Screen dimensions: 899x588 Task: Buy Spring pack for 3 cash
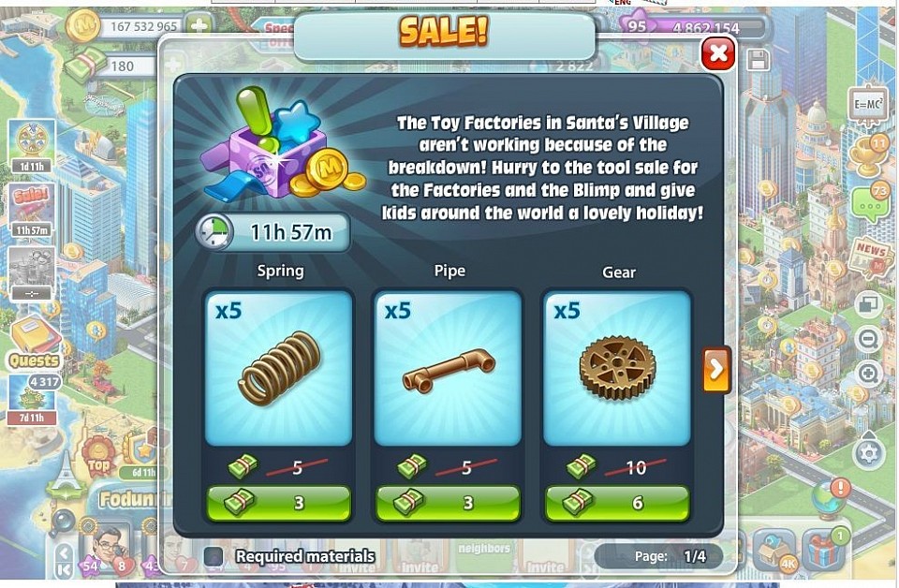[279, 503]
